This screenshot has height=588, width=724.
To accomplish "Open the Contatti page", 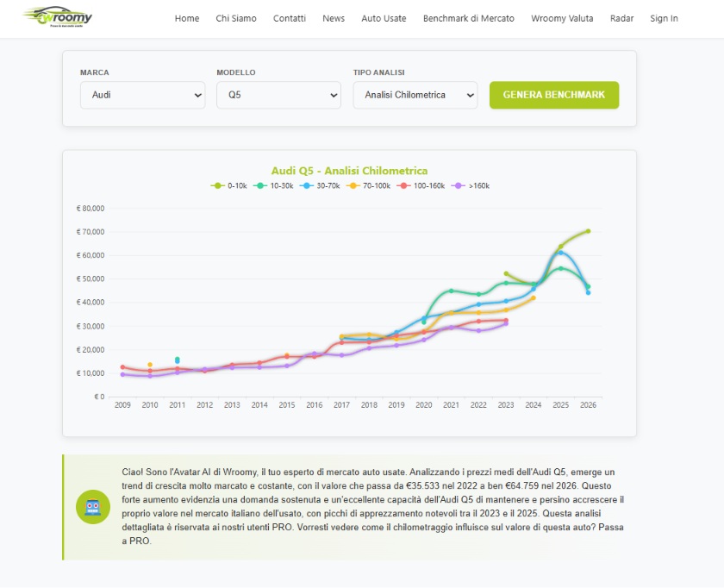I will [x=290, y=18].
